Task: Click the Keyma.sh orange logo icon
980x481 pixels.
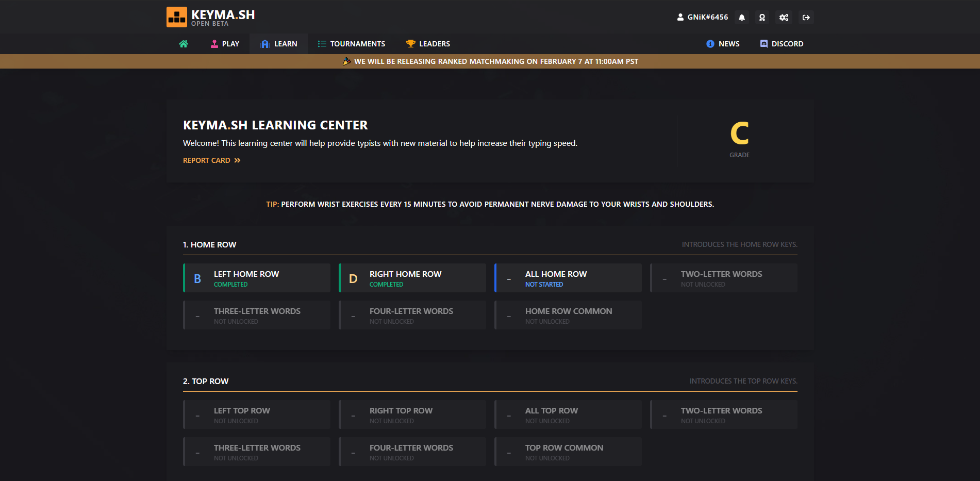Action: (x=177, y=17)
